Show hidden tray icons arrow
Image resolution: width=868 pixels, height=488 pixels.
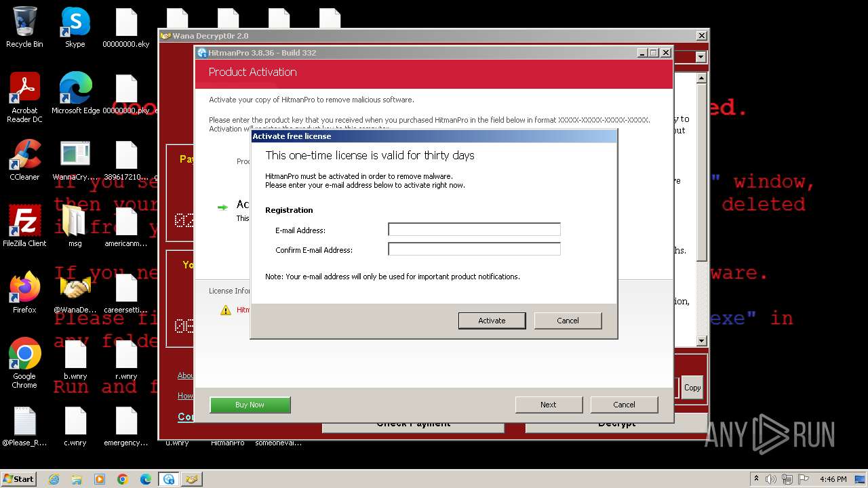757,479
